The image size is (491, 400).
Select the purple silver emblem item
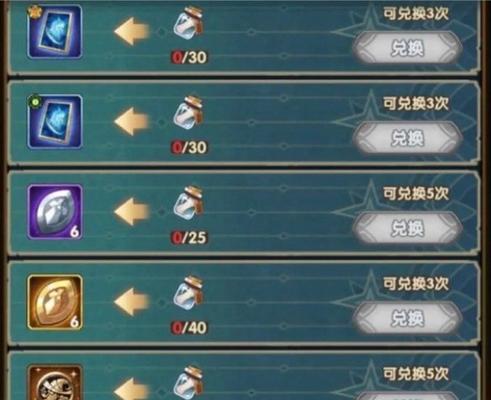[55, 212]
